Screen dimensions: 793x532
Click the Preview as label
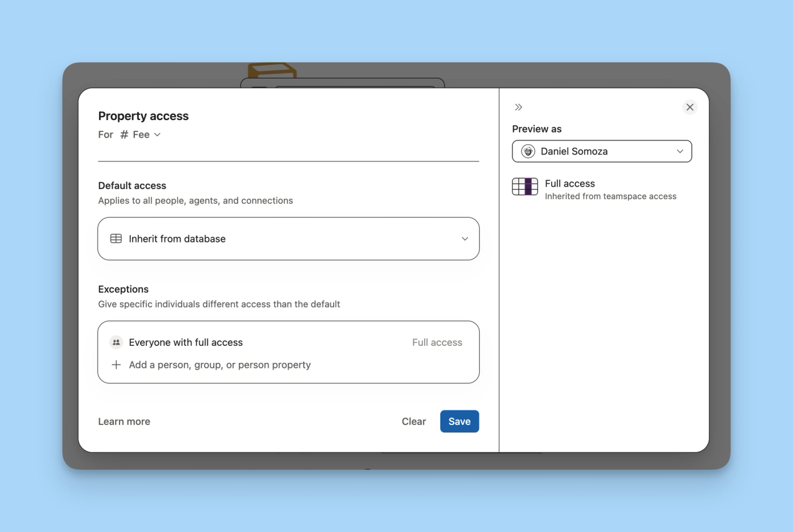point(536,129)
